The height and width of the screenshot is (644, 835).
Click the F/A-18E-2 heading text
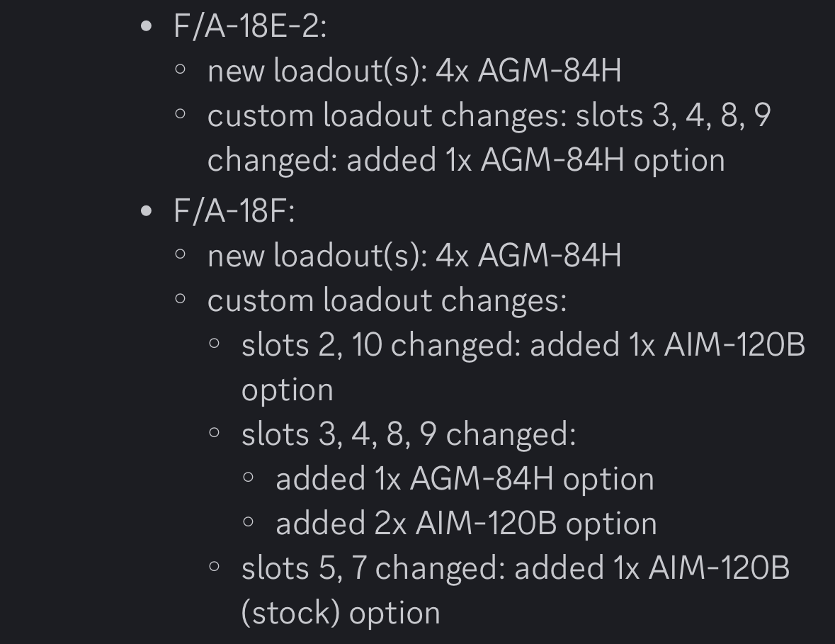(x=249, y=27)
